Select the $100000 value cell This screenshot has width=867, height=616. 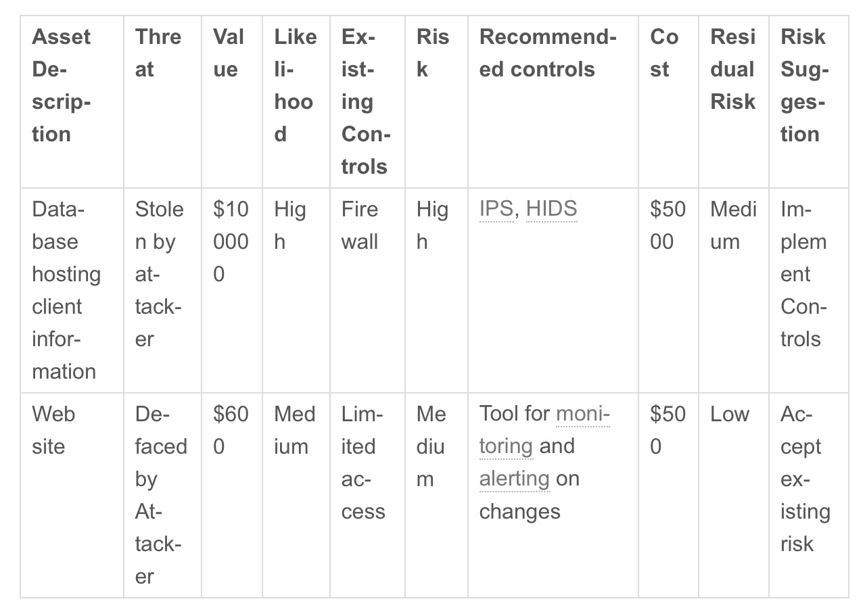(x=231, y=241)
